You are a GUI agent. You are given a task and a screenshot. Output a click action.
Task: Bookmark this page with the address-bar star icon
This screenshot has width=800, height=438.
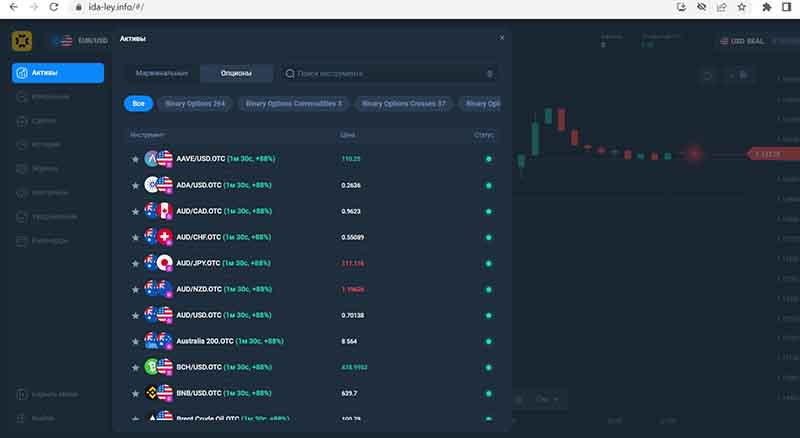(742, 7)
